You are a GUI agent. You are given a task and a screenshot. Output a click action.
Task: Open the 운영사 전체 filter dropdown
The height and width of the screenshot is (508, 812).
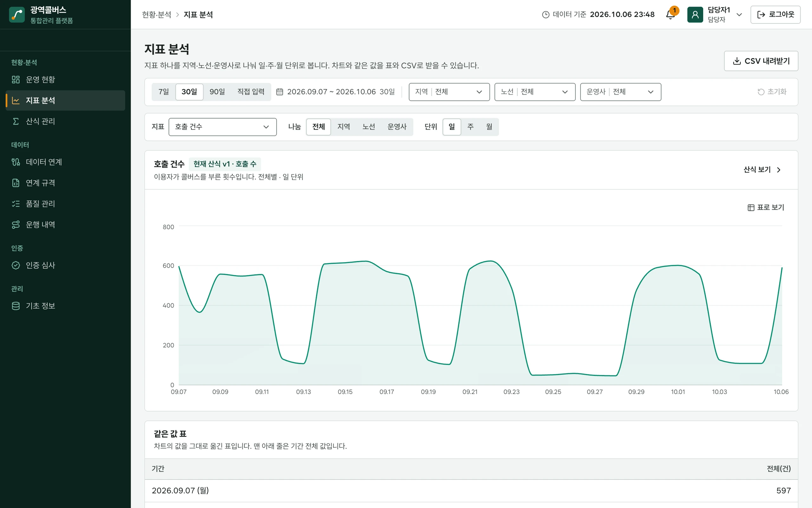coord(620,92)
